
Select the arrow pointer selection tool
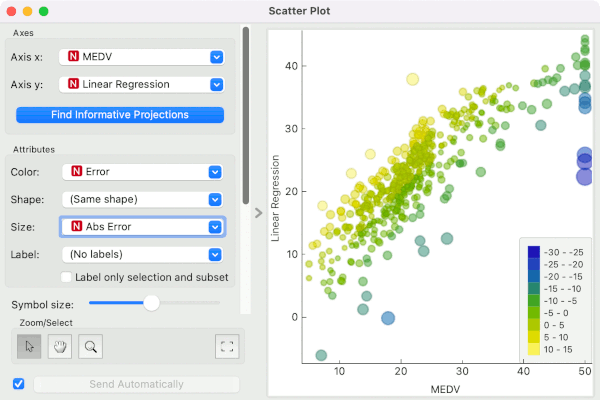tap(29, 346)
